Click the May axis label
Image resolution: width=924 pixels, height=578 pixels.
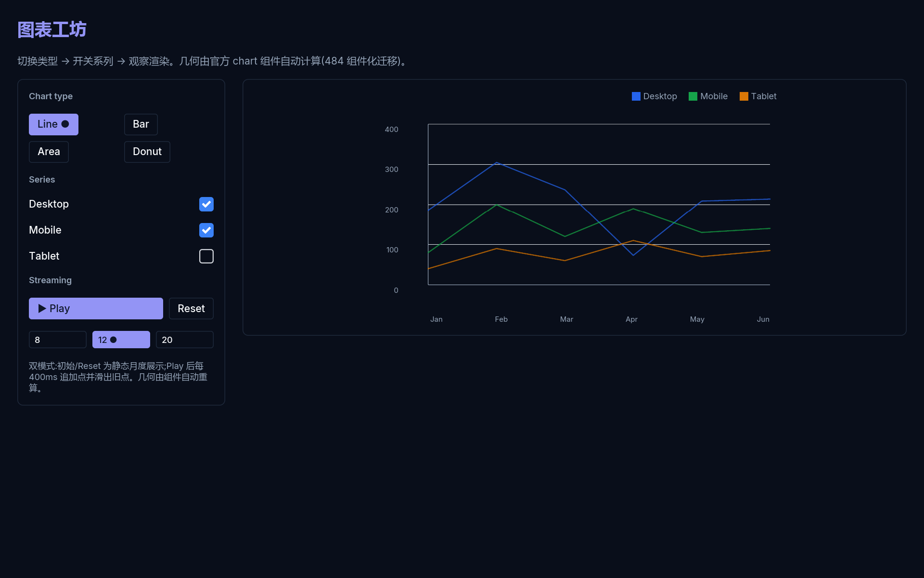697,319
